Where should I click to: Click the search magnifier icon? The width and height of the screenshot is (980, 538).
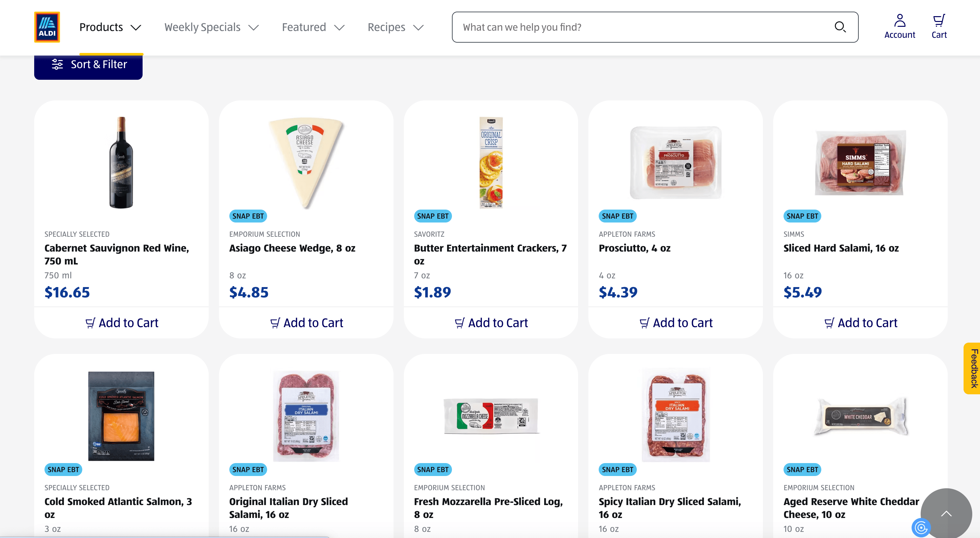(840, 27)
